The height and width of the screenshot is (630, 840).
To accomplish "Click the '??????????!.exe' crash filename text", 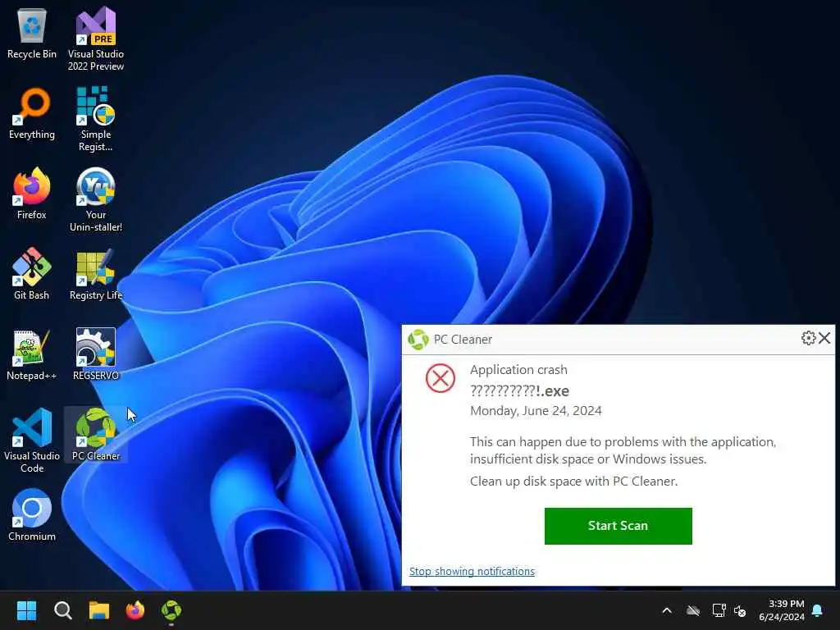I will click(519, 390).
